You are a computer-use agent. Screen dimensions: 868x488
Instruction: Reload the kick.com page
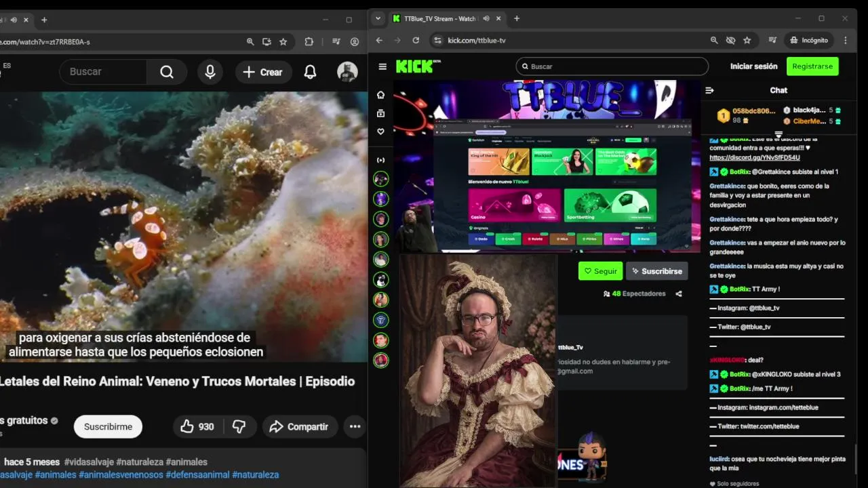tap(416, 41)
